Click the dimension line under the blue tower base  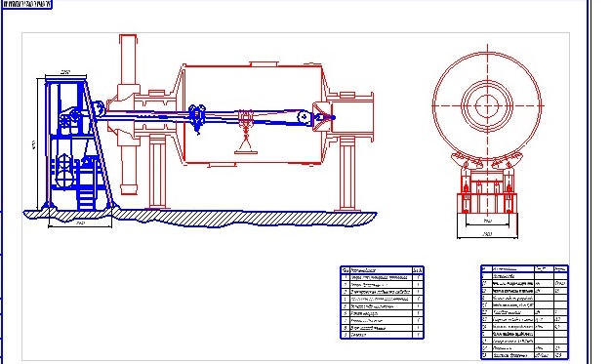point(80,225)
